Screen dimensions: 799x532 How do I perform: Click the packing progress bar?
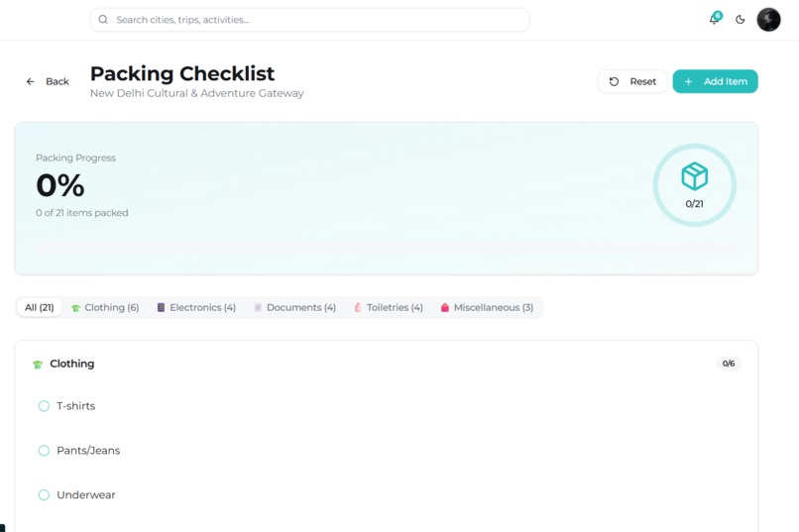[387, 248]
